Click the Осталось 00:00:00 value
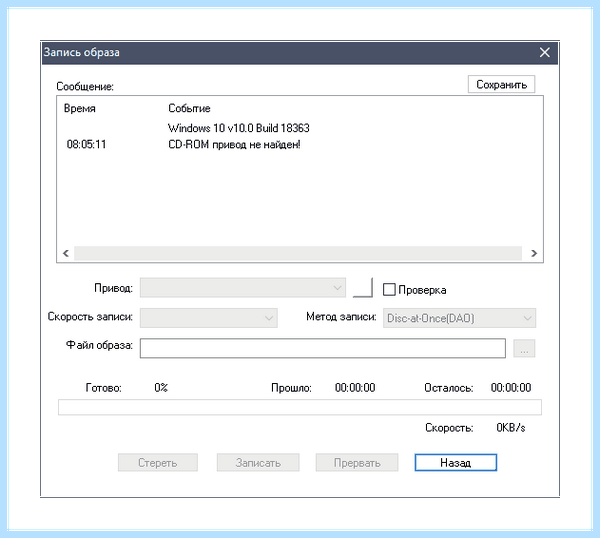Screen dimensions: 600x538 pyautogui.click(x=511, y=388)
